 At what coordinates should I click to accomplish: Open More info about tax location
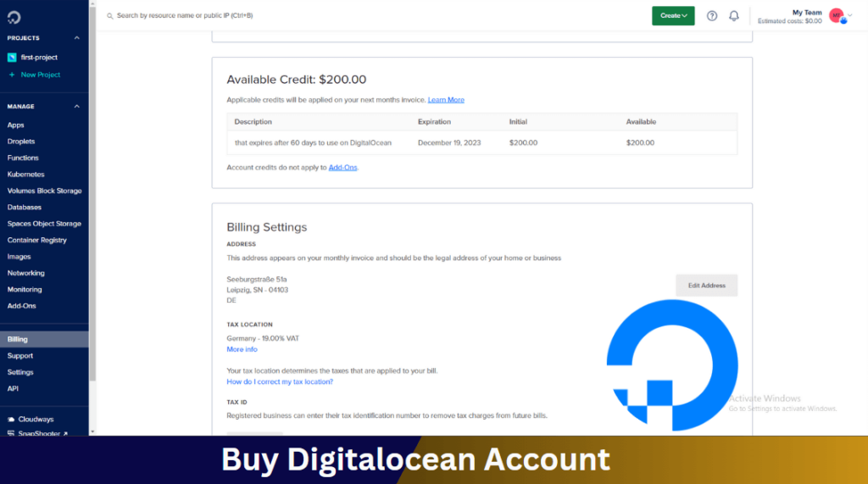click(242, 349)
